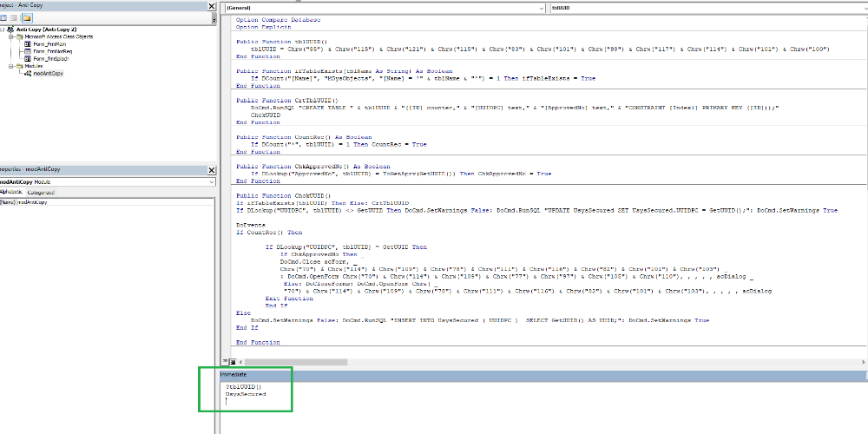Click code window scroll-right arrow
Screen dimensions: 868x434
coord(863,362)
